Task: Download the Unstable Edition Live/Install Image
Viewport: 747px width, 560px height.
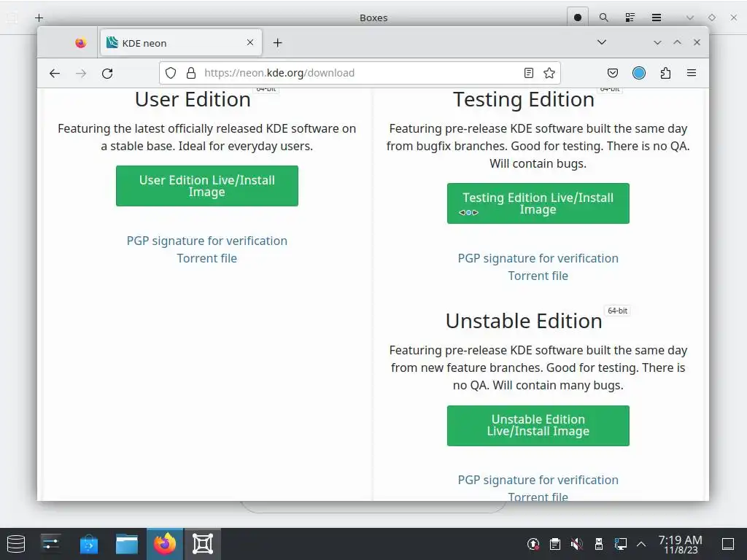Action: pos(538,426)
